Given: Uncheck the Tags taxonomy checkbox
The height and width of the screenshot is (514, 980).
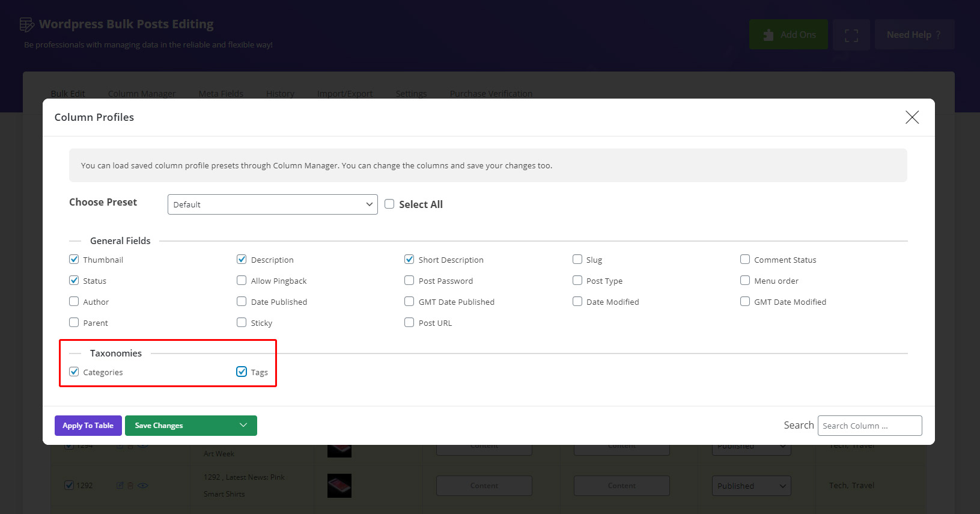Looking at the screenshot, I should [x=242, y=372].
